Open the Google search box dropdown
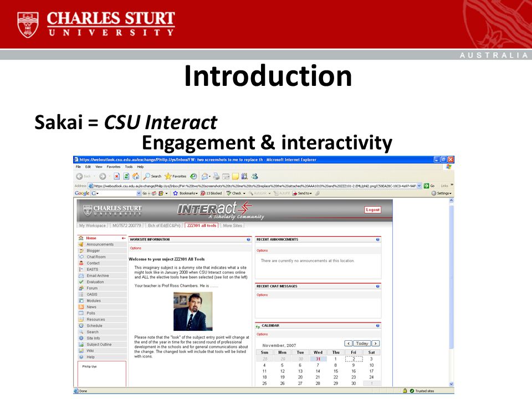 (x=139, y=193)
